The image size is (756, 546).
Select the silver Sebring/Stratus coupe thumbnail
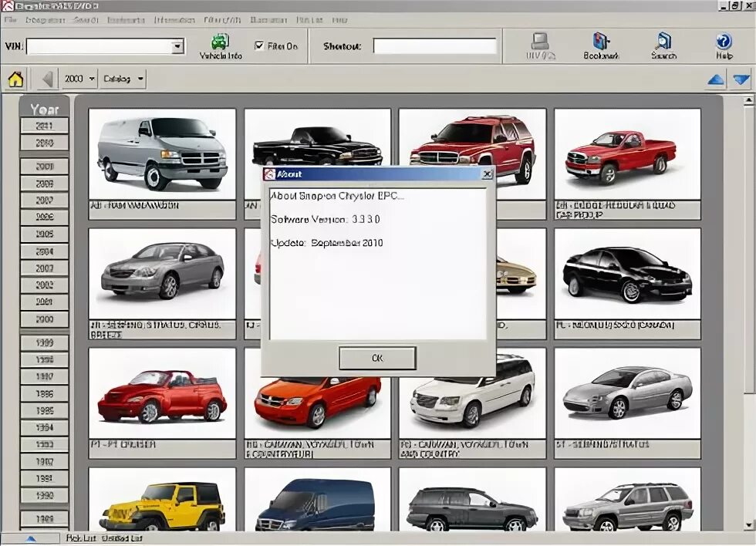[x=627, y=393]
